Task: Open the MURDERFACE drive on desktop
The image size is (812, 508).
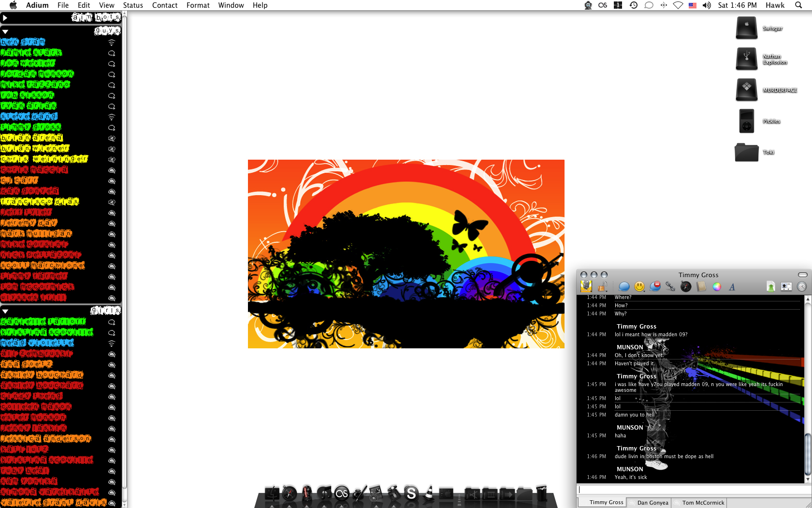Action: (747, 90)
